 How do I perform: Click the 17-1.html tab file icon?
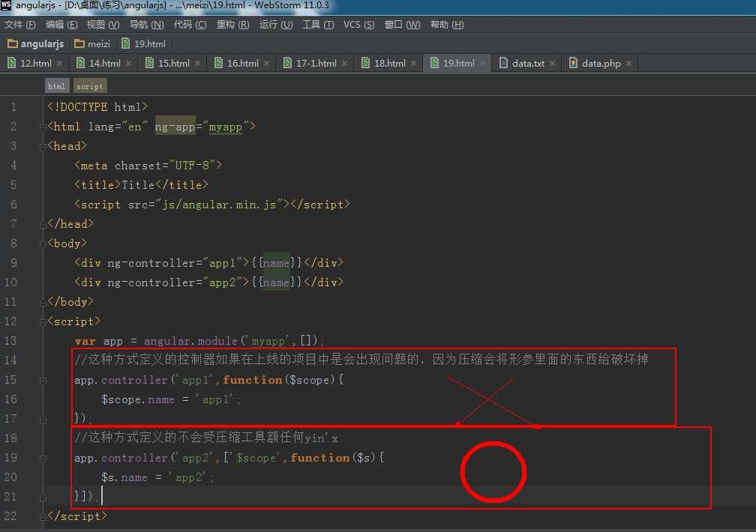tap(288, 63)
